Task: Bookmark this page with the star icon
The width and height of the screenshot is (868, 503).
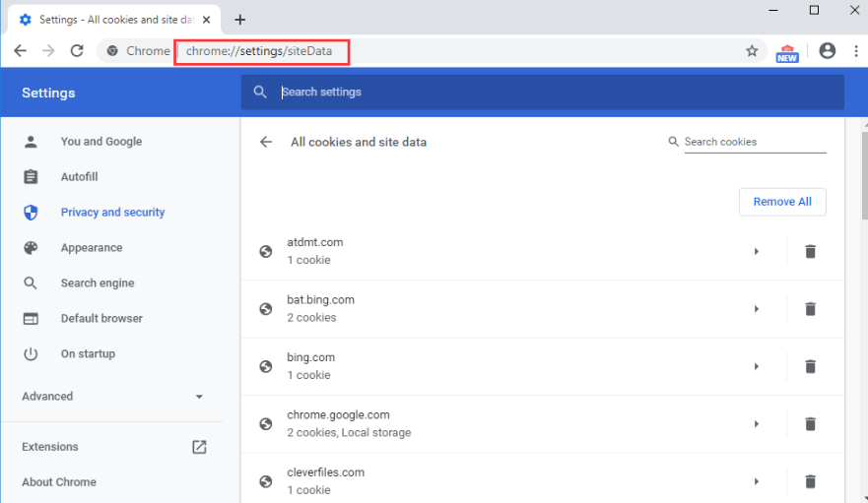Action: click(x=751, y=51)
